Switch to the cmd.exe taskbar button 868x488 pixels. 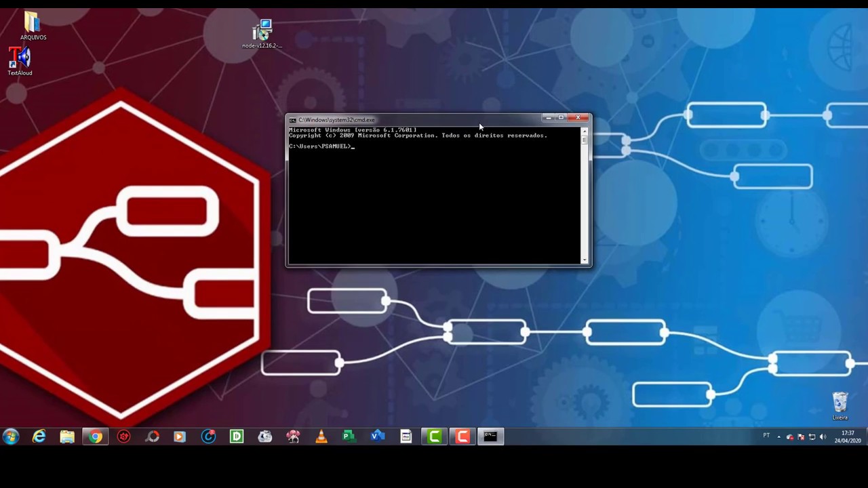coord(490,436)
